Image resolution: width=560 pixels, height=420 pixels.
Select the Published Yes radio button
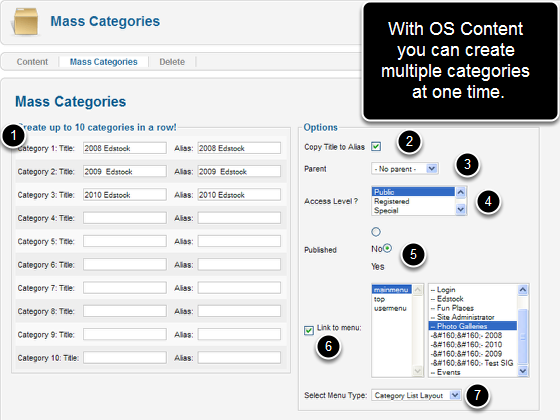click(x=387, y=248)
